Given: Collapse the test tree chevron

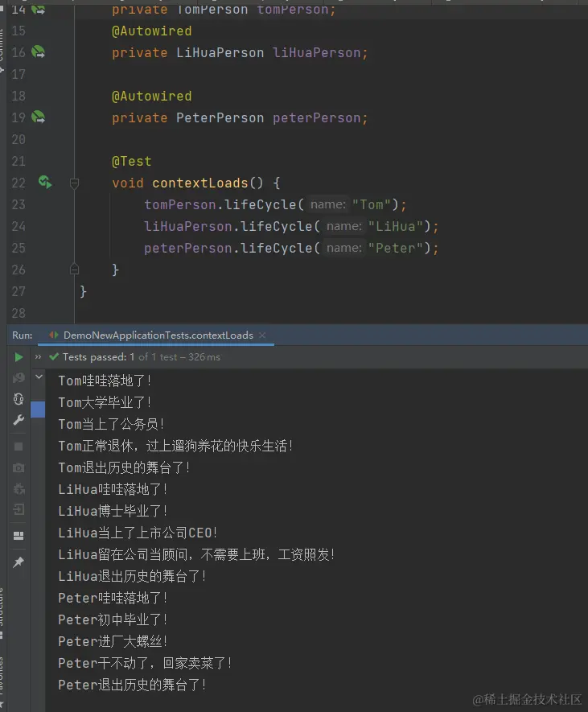Looking at the screenshot, I should point(39,377).
